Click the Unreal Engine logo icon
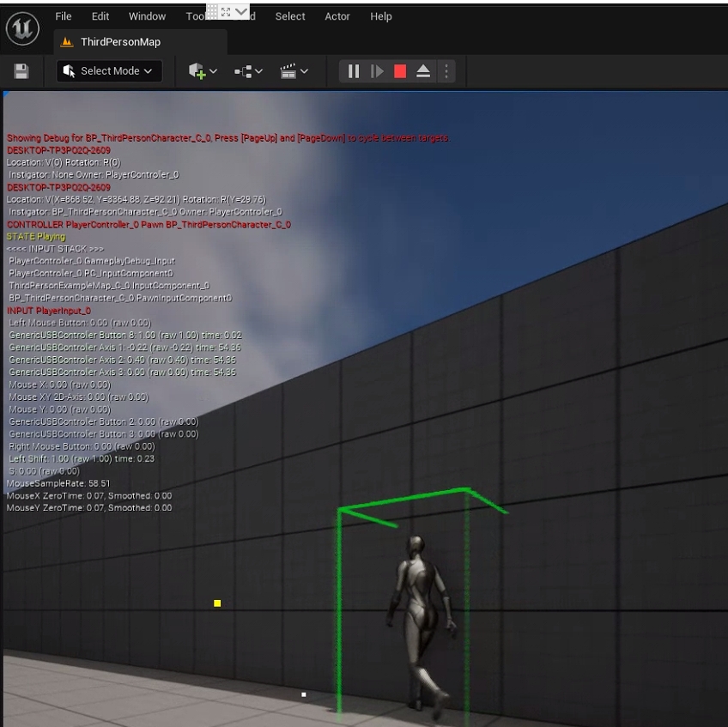This screenshot has height=727, width=728. tap(20, 28)
